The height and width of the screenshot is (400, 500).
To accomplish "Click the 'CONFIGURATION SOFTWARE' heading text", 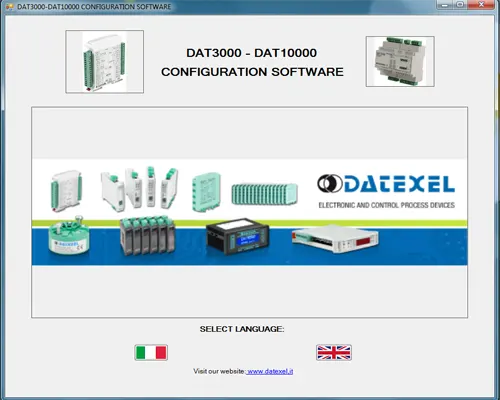I will pos(252,72).
